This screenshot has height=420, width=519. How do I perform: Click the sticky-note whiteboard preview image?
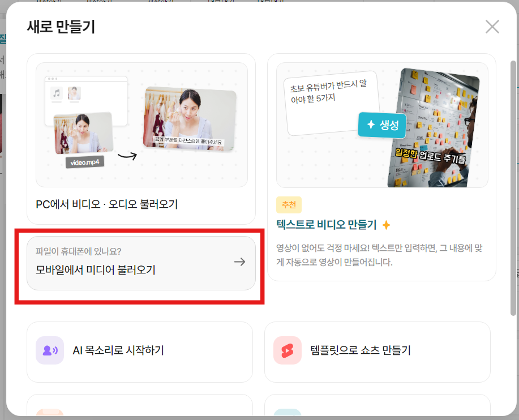(434, 128)
